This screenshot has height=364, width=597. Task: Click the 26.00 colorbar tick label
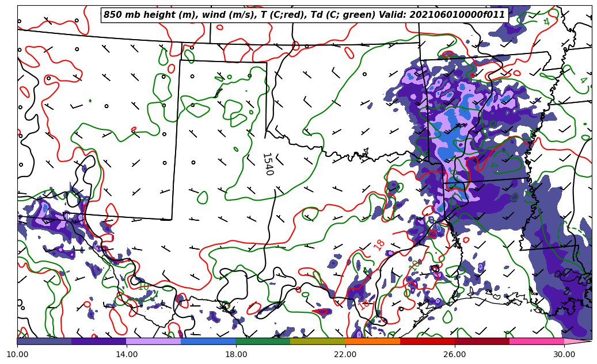coord(455,354)
